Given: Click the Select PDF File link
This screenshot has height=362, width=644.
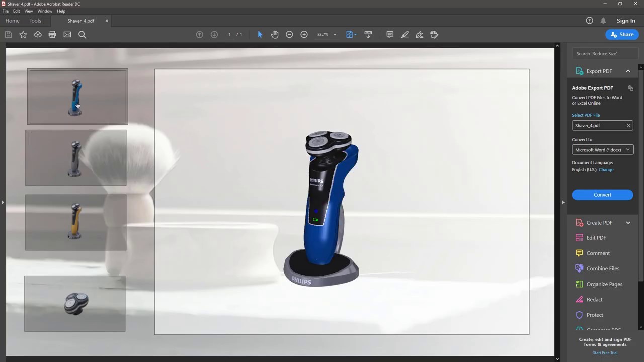Looking at the screenshot, I should pos(586,115).
